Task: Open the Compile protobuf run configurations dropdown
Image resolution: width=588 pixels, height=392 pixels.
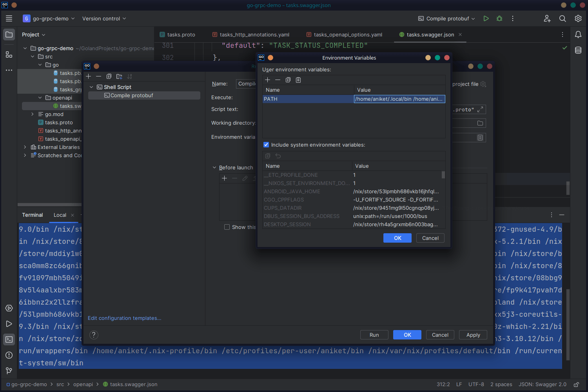Action: 446,18
